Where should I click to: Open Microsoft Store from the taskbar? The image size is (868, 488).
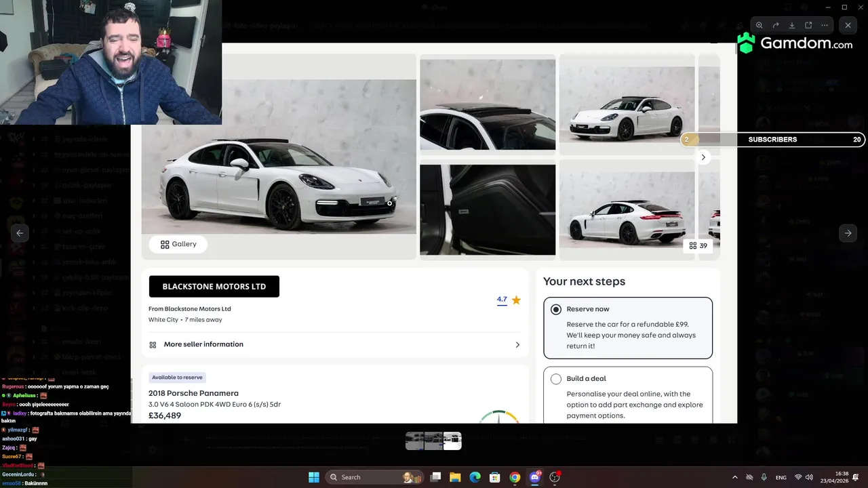(x=495, y=477)
